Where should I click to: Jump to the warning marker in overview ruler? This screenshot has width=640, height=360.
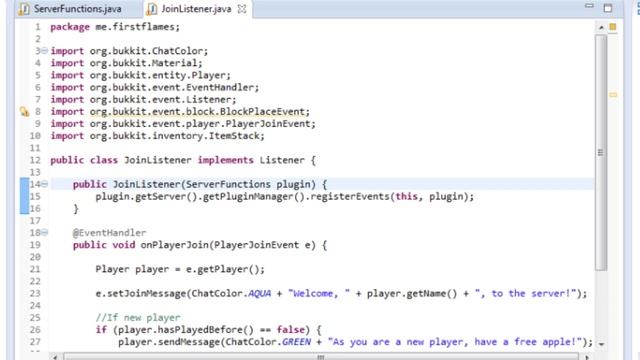(x=613, y=95)
